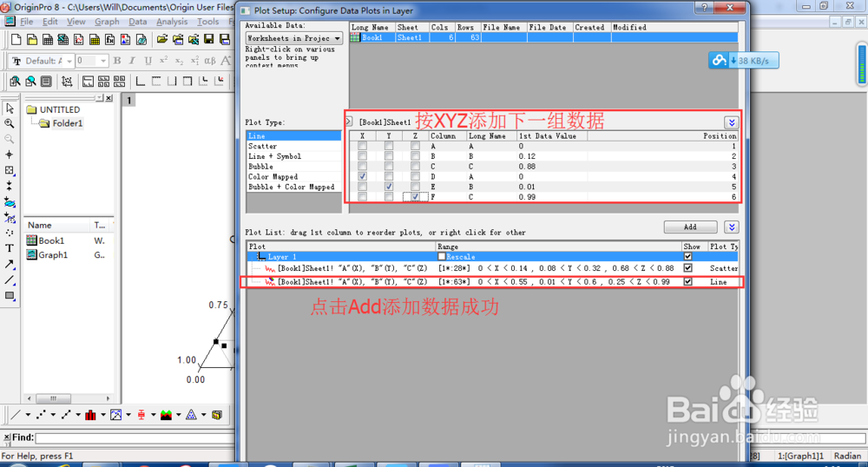Select the Text tool (T)
The height and width of the screenshot is (467, 868).
click(x=10, y=248)
